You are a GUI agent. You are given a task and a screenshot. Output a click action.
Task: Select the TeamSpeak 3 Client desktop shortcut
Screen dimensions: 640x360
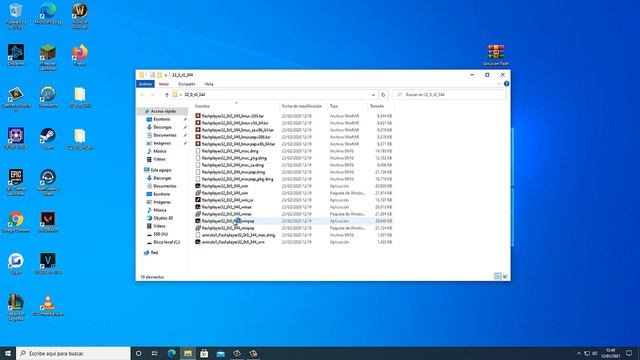tap(48, 182)
